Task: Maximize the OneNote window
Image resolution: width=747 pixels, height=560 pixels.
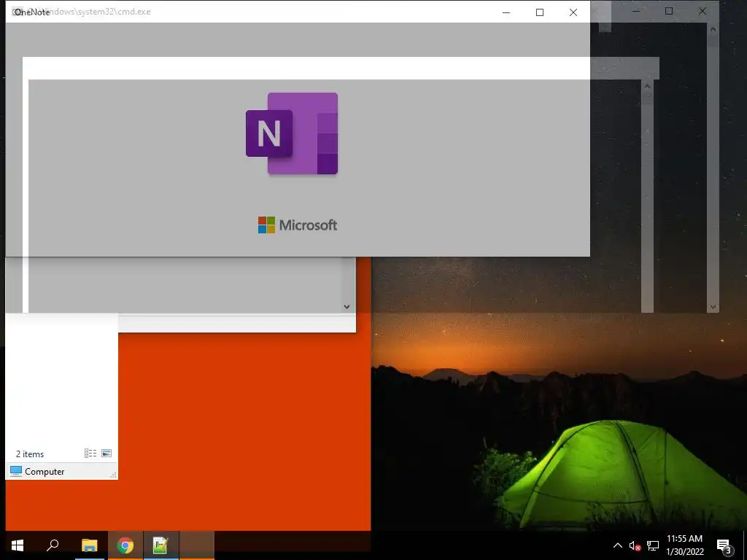Action: pyautogui.click(x=540, y=12)
